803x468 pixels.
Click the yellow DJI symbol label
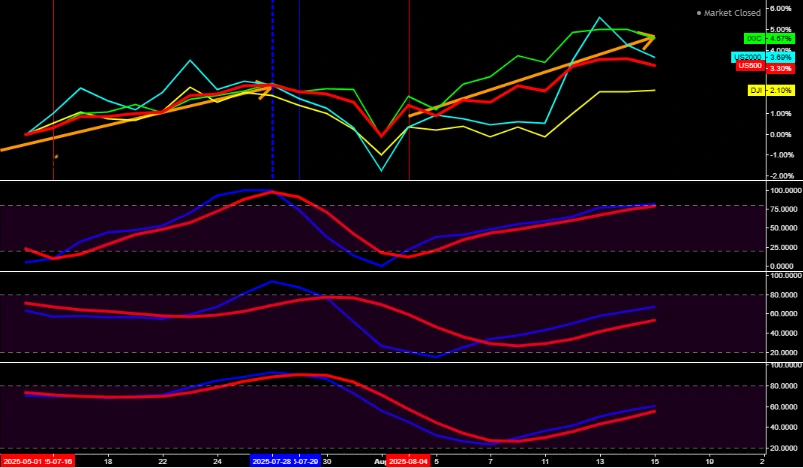point(756,90)
